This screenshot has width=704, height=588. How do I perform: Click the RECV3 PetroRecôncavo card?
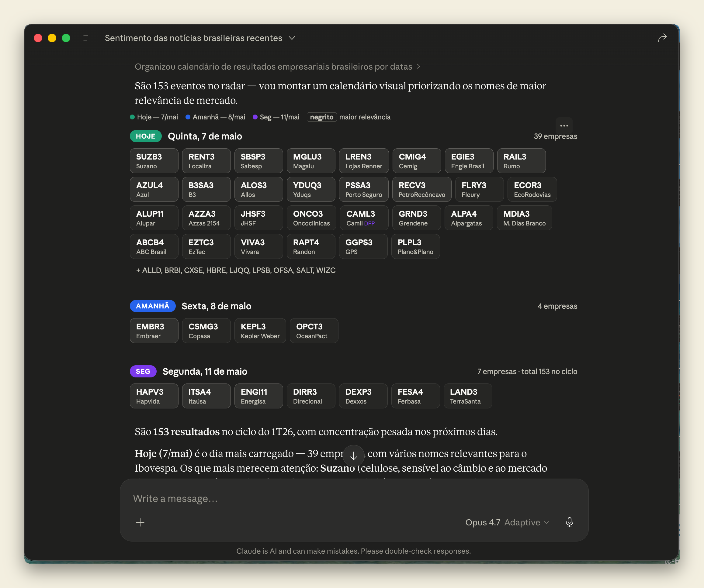[x=422, y=189]
